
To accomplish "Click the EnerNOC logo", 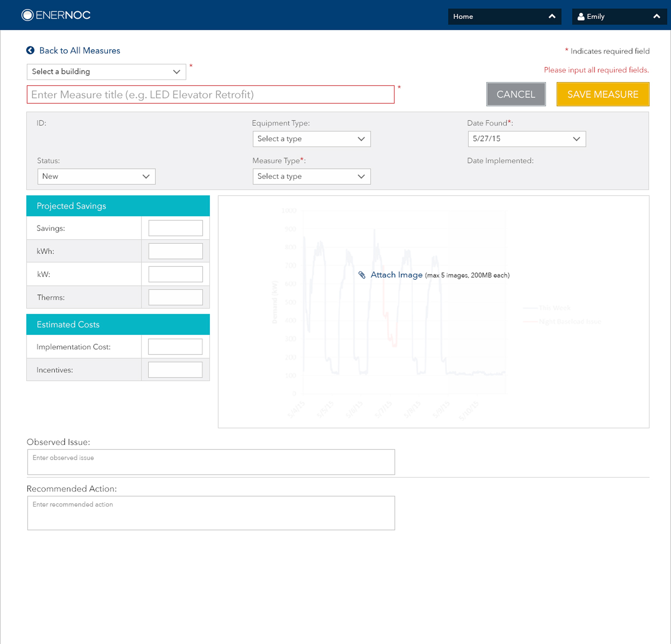I will (x=56, y=15).
